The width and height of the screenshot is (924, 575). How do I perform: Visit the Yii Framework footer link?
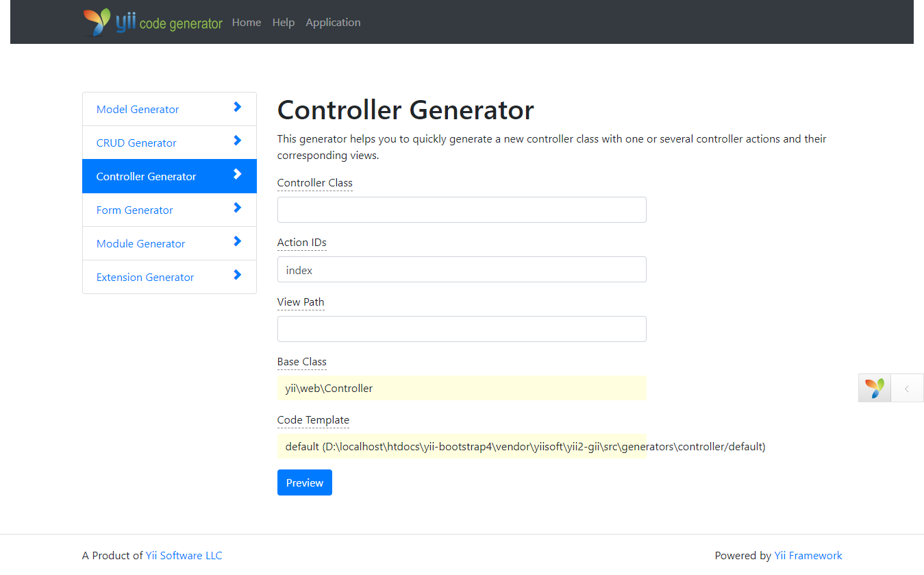tap(808, 556)
